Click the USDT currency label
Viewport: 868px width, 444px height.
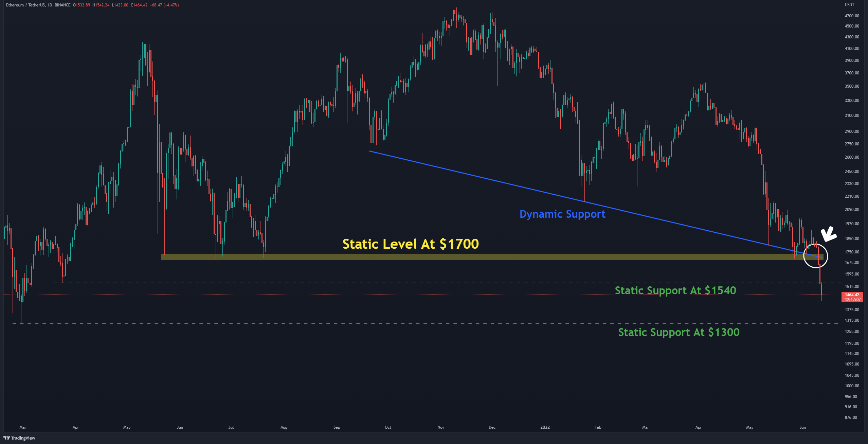point(849,5)
